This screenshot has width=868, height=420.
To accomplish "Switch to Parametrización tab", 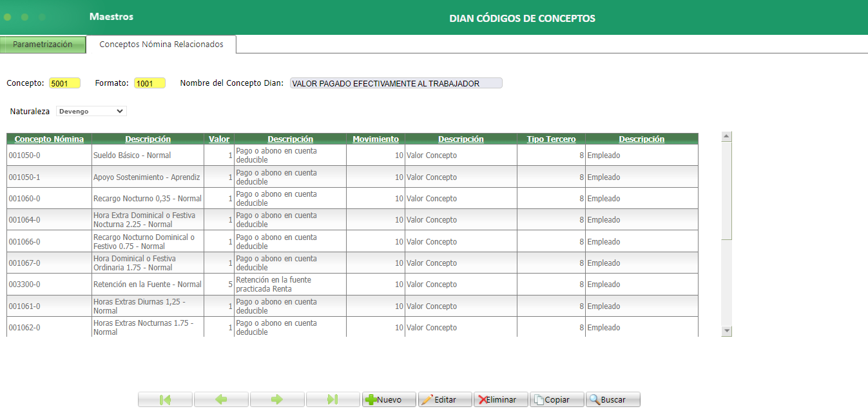I will 43,45.
